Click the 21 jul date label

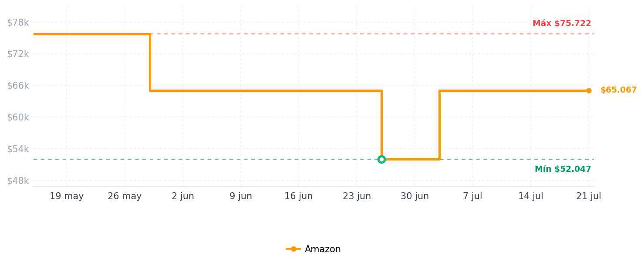[589, 196]
